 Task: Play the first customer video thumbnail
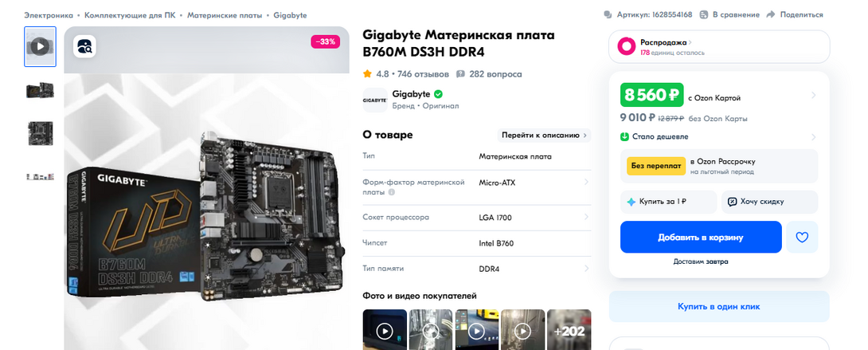pyautogui.click(x=384, y=331)
